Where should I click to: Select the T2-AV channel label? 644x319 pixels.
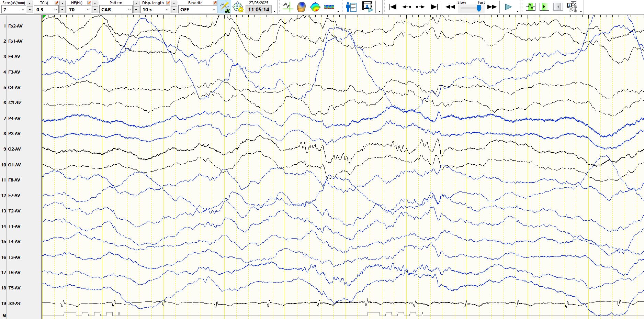pyautogui.click(x=14, y=211)
